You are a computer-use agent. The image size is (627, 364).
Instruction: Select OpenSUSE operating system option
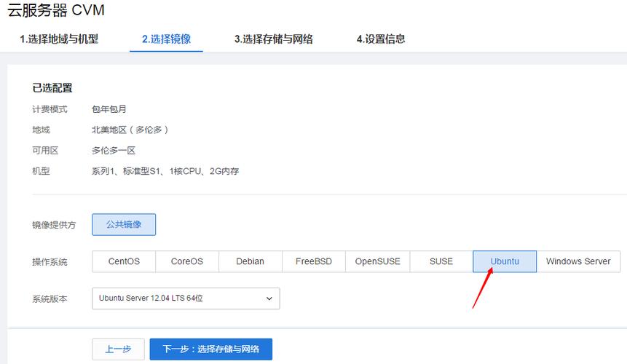[377, 261]
